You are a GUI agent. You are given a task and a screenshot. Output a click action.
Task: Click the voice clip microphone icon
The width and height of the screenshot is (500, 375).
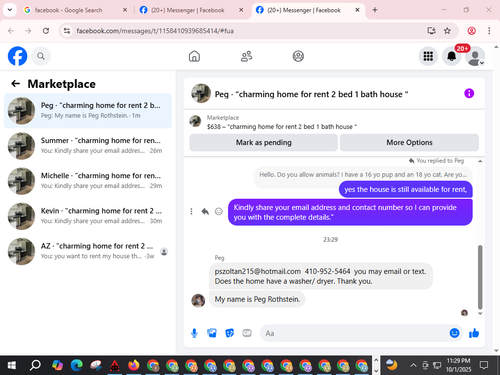[x=194, y=333]
